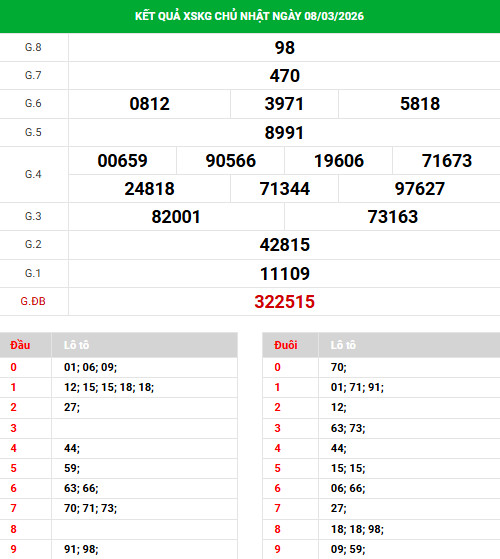This screenshot has width=500, height=559.
Task: Click Đầu row 7 values 70; 71; 73
Action: (91, 508)
